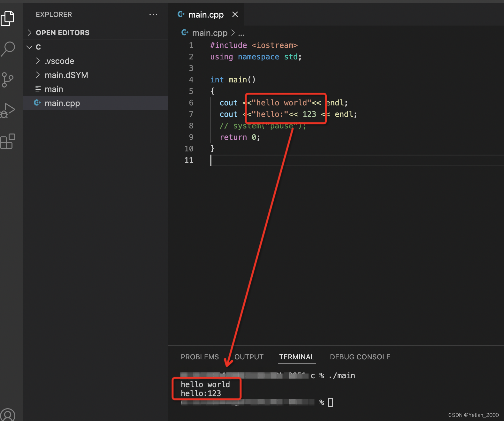
Task: Click 'using namespace std;' code line
Action: pyautogui.click(x=256, y=57)
